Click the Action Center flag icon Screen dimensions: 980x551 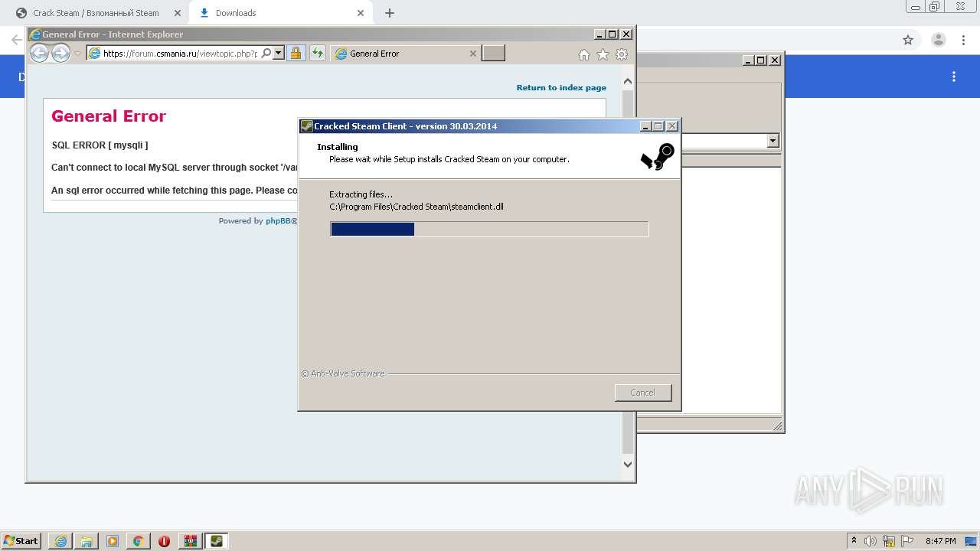point(907,541)
